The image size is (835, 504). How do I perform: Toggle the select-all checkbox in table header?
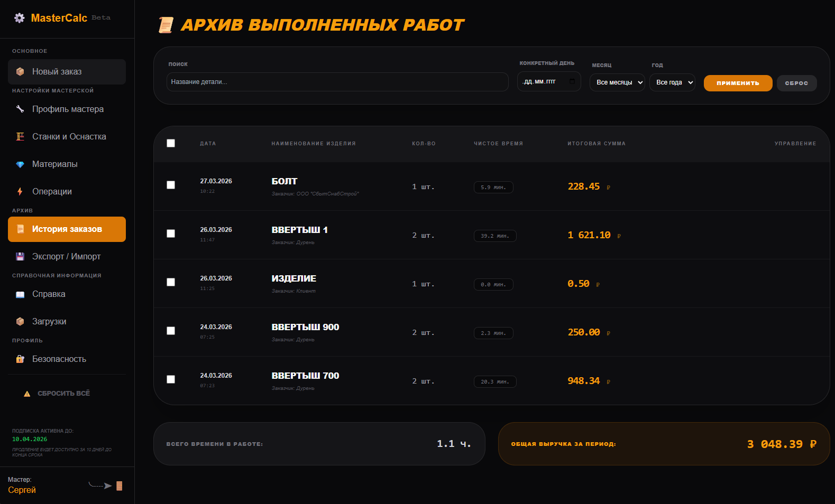coord(171,144)
